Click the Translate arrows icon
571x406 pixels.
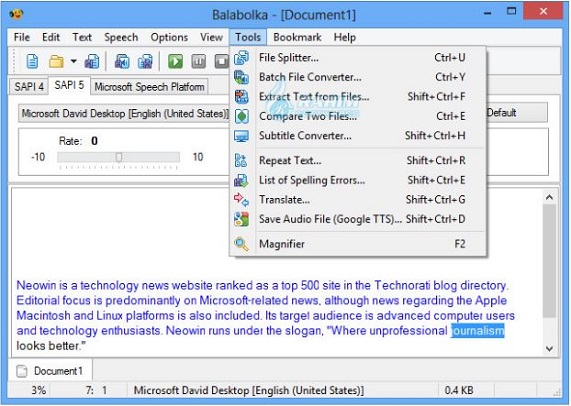[241, 200]
